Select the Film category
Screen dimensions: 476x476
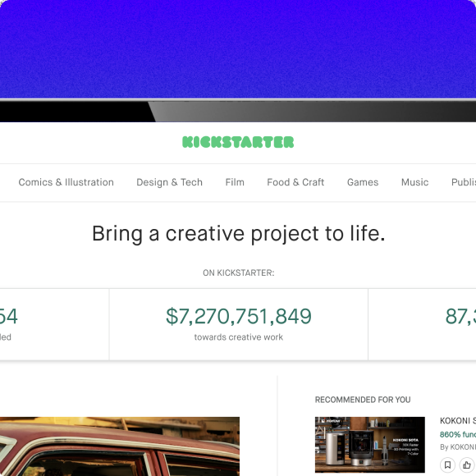click(235, 182)
